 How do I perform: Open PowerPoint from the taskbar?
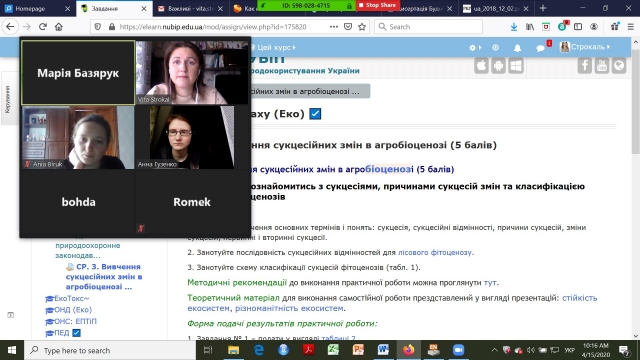click(358, 350)
